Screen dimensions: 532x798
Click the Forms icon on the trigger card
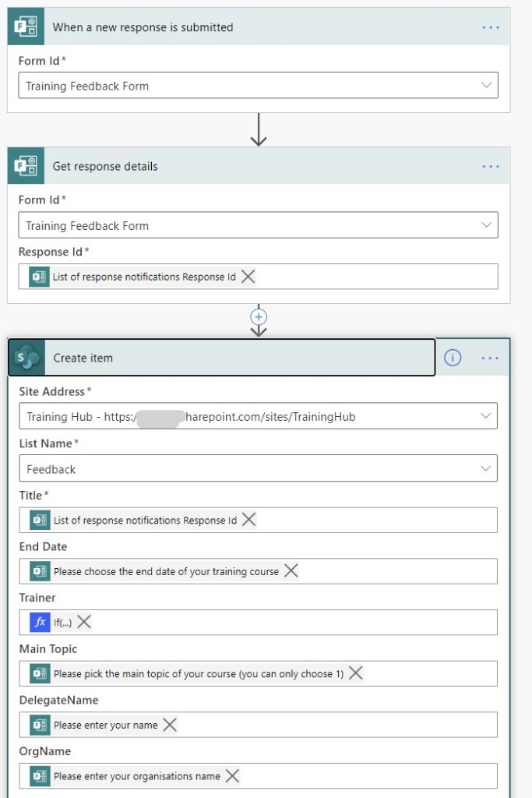pyautogui.click(x=26, y=27)
